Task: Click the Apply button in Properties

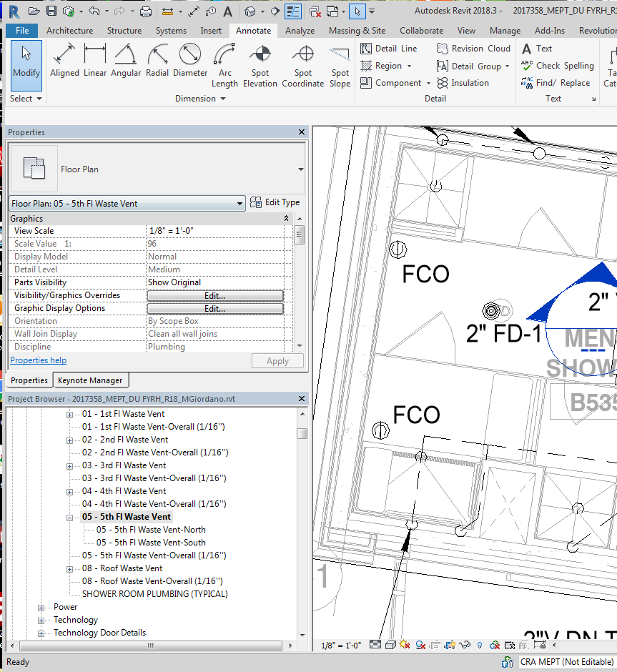Action: (x=277, y=360)
